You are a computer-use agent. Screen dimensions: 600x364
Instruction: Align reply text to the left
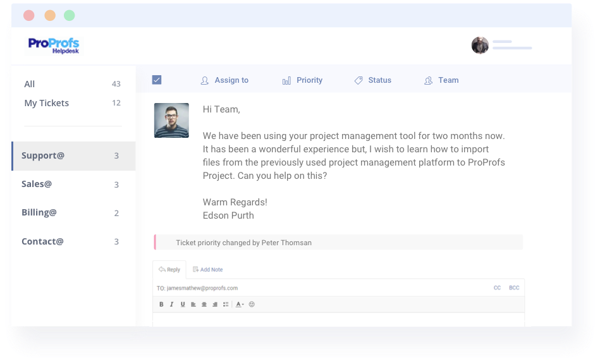point(193,305)
